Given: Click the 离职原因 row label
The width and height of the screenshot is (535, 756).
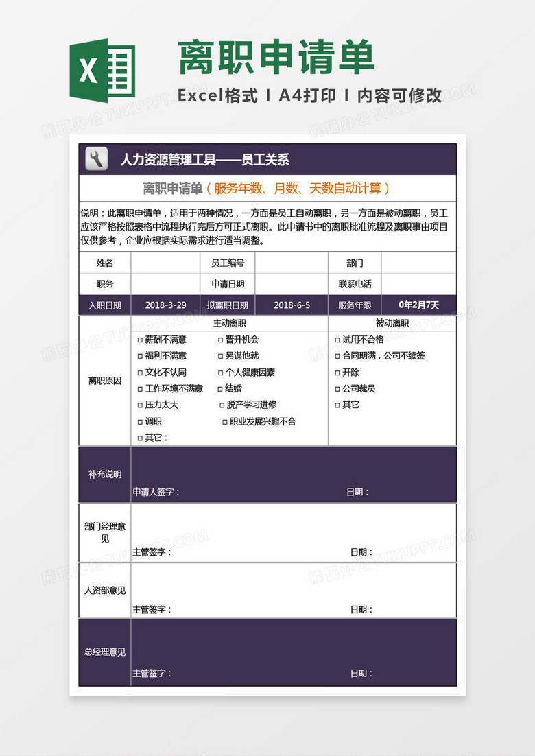Looking at the screenshot, I should click(x=104, y=381).
